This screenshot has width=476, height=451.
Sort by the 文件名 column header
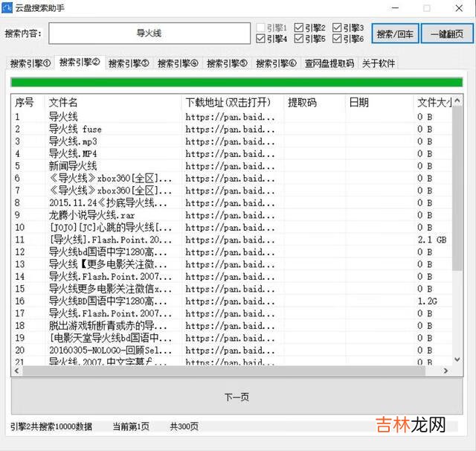pyautogui.click(x=112, y=102)
